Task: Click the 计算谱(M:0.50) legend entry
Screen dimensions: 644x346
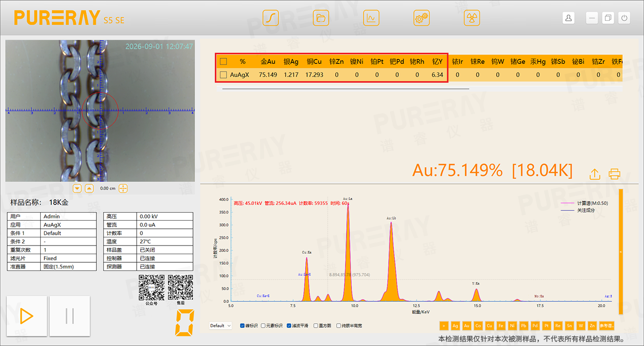Action: click(584, 203)
